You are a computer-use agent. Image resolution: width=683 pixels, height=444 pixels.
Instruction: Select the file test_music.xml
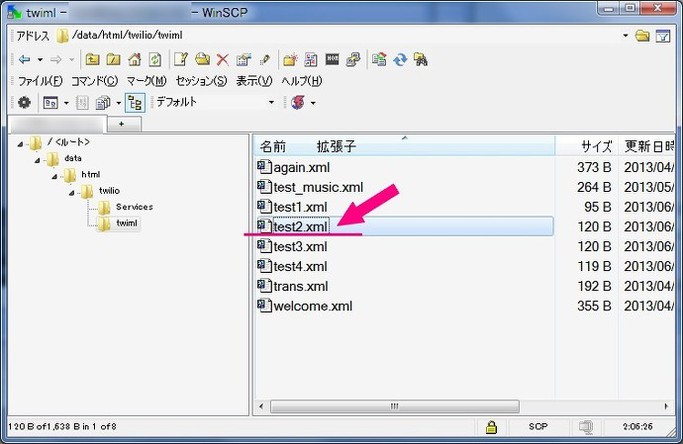tap(318, 187)
